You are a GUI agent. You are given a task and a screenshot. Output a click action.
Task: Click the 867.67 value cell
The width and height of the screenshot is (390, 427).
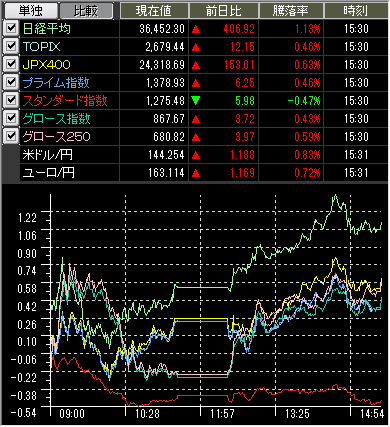pos(169,119)
